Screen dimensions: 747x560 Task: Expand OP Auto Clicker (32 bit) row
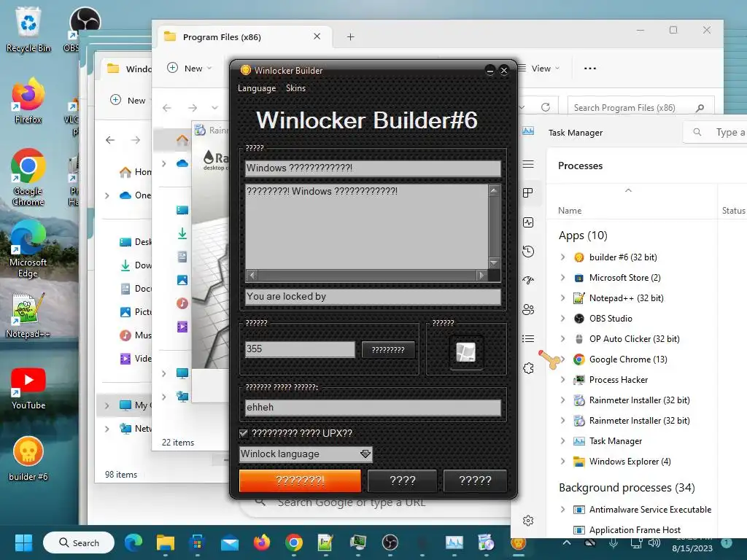coord(562,339)
